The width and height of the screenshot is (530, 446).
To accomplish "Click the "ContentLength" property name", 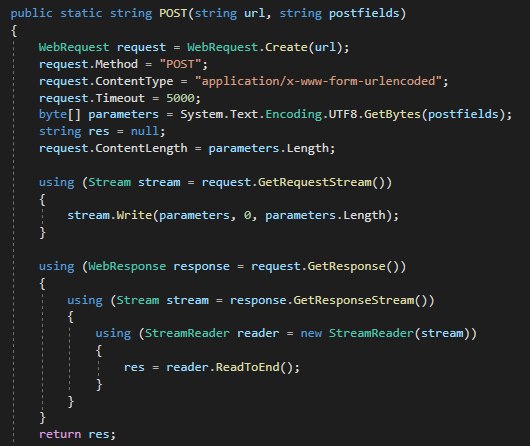I will tap(141, 148).
